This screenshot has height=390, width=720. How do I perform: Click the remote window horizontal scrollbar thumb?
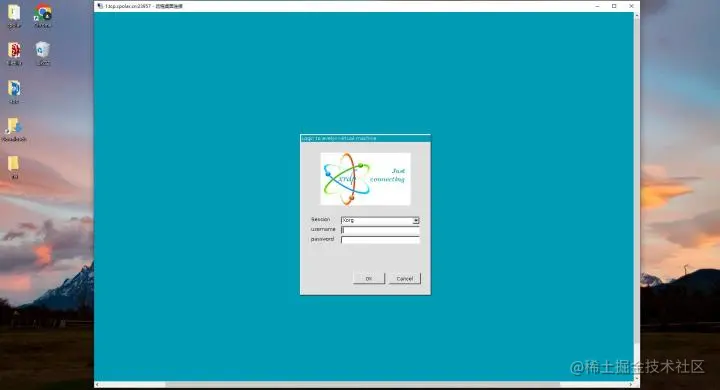tap(363, 384)
